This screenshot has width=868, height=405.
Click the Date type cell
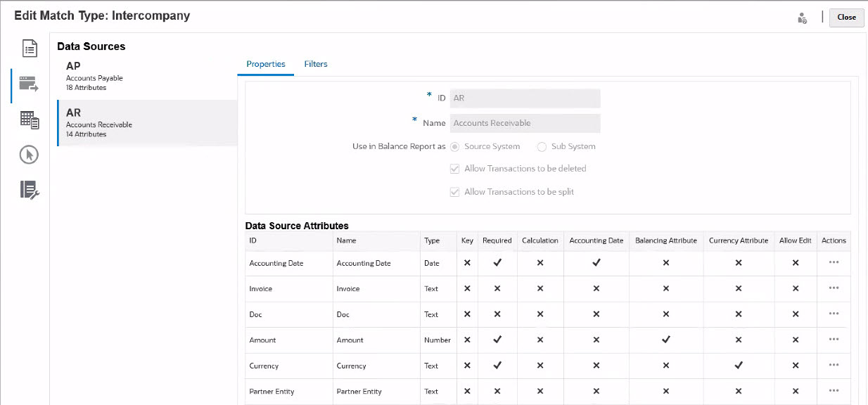[438, 263]
